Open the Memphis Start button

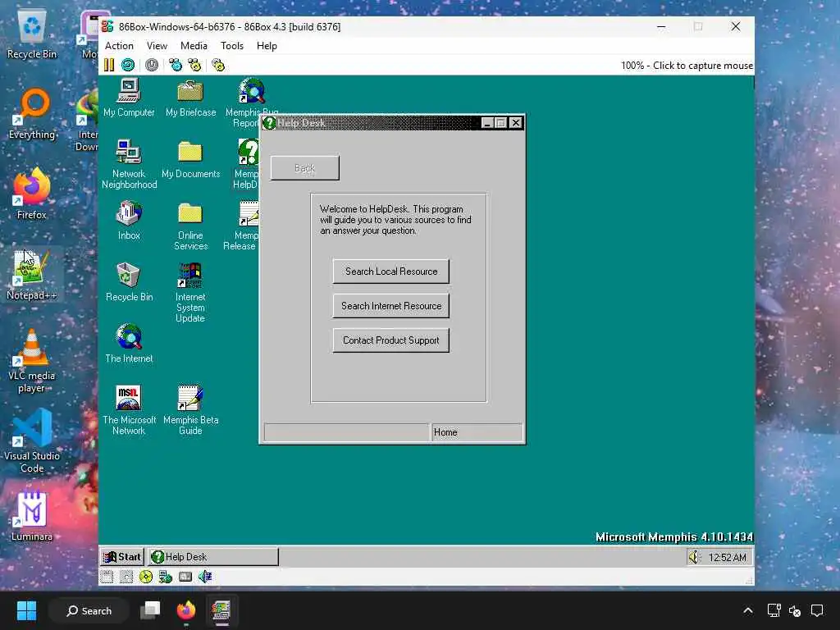pos(122,557)
